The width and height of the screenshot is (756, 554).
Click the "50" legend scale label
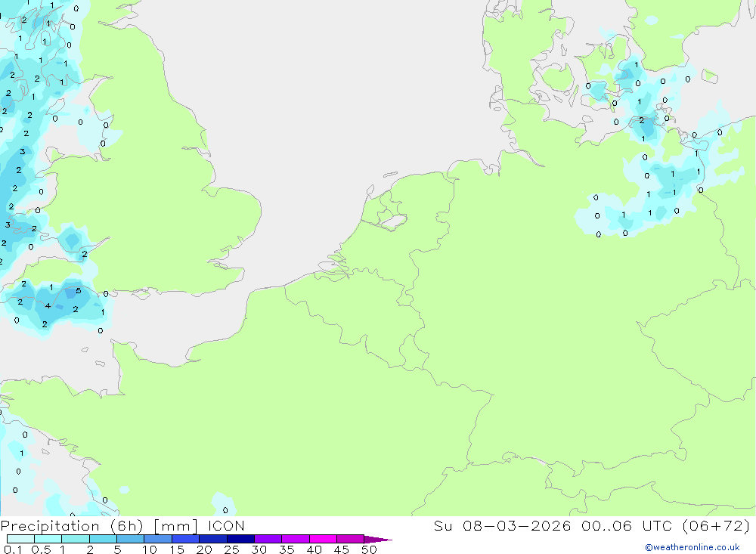point(369,549)
